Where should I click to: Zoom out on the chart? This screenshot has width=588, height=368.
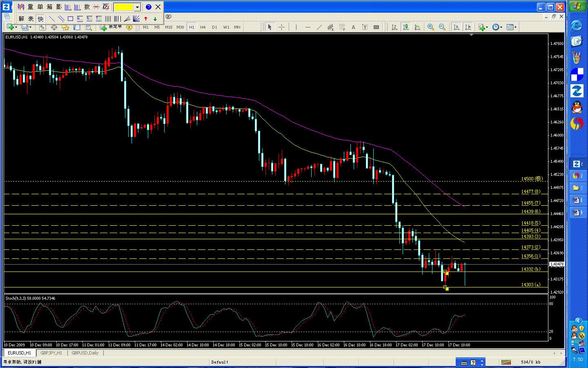click(x=442, y=27)
